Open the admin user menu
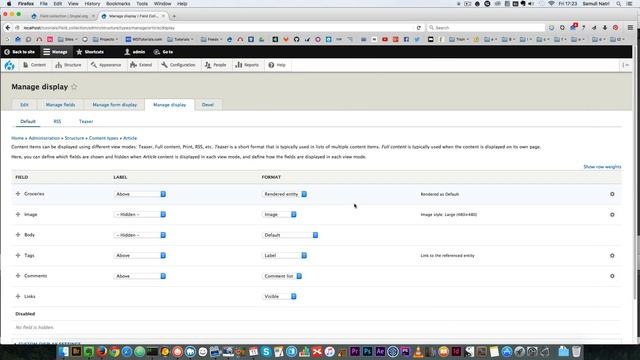This screenshot has width=640, height=360. 135,52
